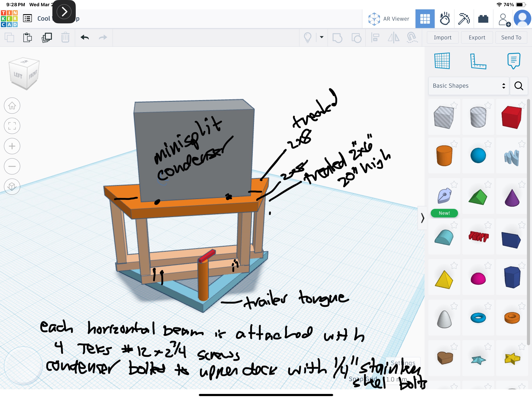Open the AR Viewer
The image size is (532, 399).
click(x=389, y=19)
